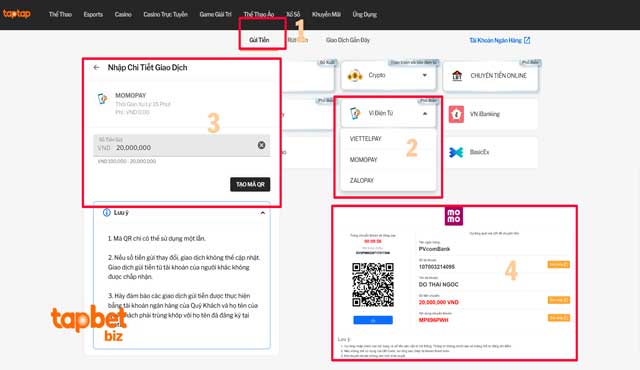Open Khuyến Mãi in navigation

pyautogui.click(x=326, y=14)
